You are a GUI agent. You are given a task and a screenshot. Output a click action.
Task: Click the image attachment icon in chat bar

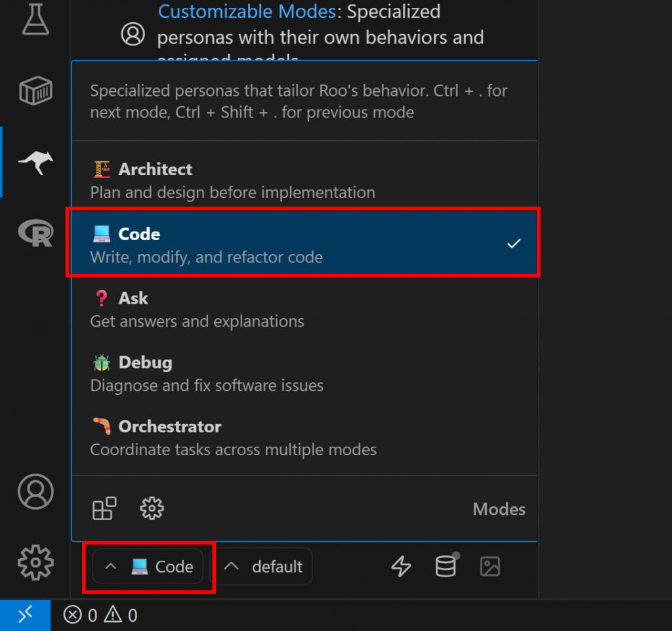pyautogui.click(x=490, y=567)
